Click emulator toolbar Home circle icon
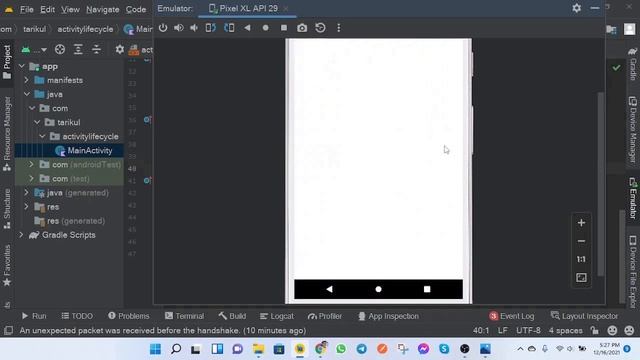The width and height of the screenshot is (640, 360). (x=266, y=28)
